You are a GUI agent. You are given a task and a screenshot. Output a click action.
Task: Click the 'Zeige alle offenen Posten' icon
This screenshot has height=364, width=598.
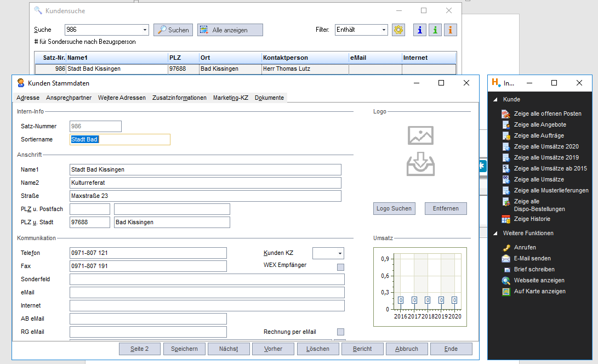pyautogui.click(x=506, y=113)
